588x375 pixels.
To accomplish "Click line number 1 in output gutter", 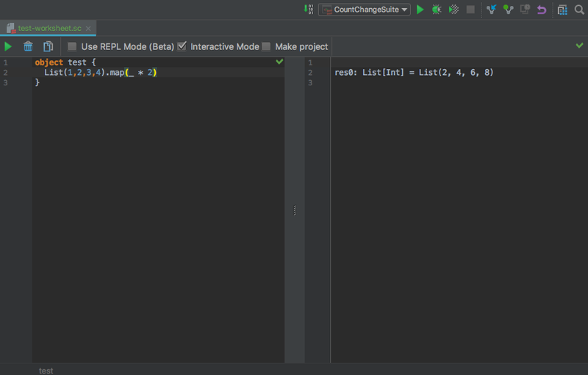I will coord(310,63).
